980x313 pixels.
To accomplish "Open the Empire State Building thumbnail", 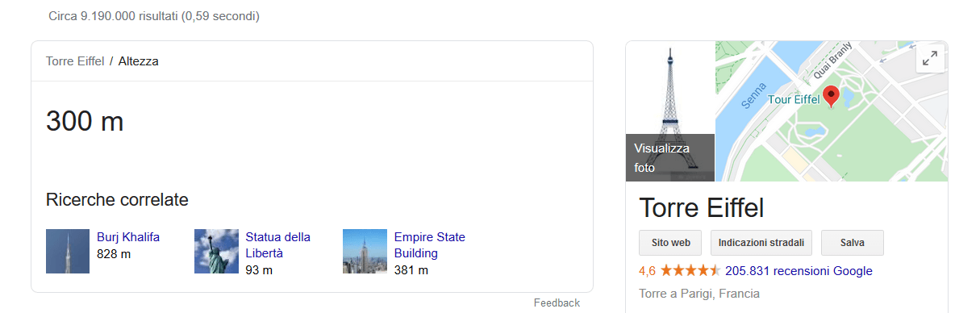I will click(365, 252).
